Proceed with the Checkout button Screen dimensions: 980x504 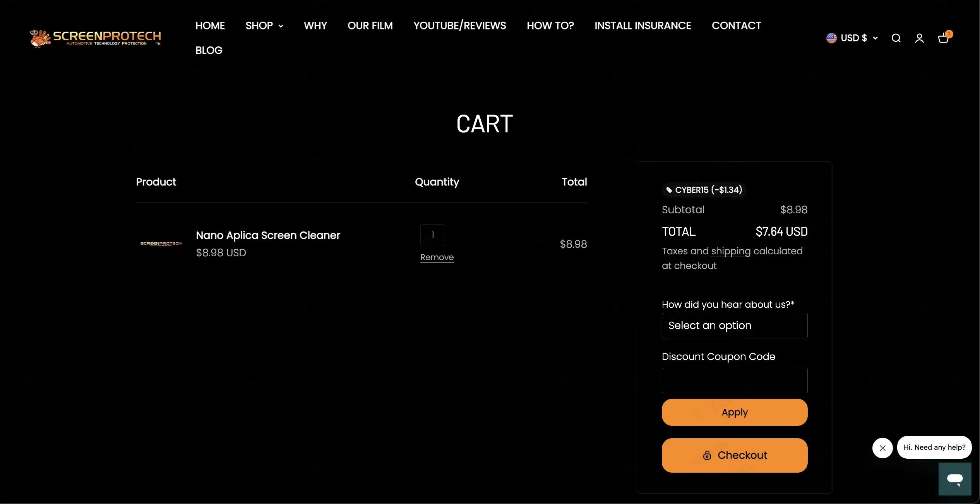(734, 455)
